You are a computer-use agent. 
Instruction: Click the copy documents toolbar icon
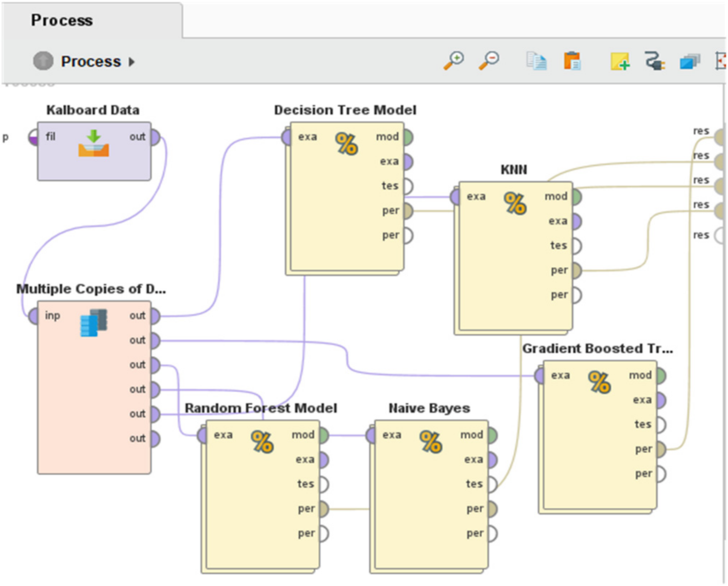[537, 61]
